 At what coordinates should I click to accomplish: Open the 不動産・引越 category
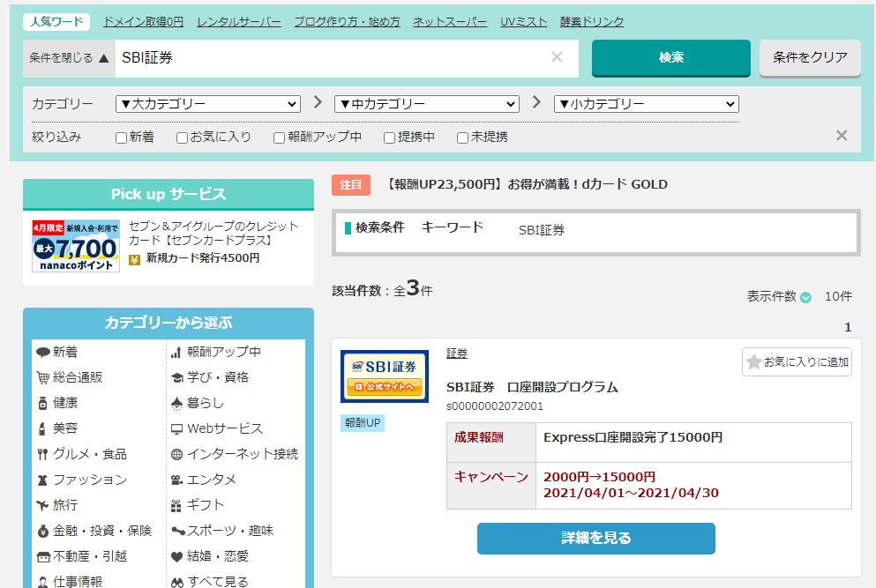click(81, 556)
